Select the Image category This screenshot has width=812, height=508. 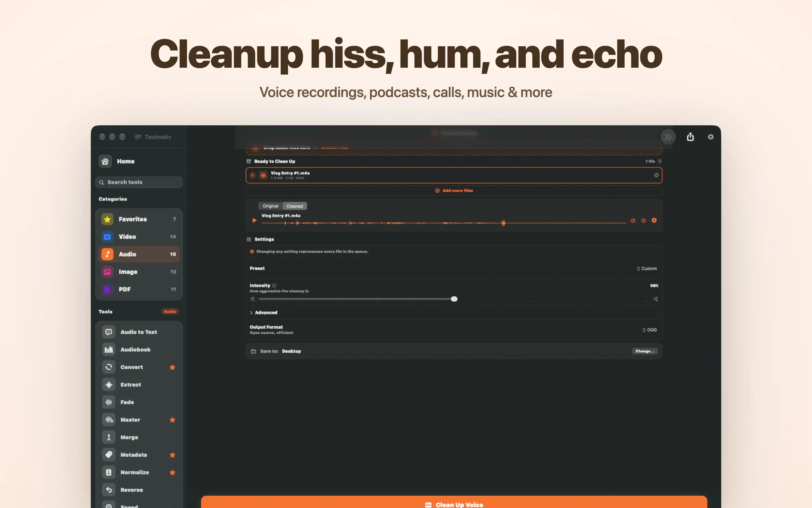pyautogui.click(x=139, y=272)
